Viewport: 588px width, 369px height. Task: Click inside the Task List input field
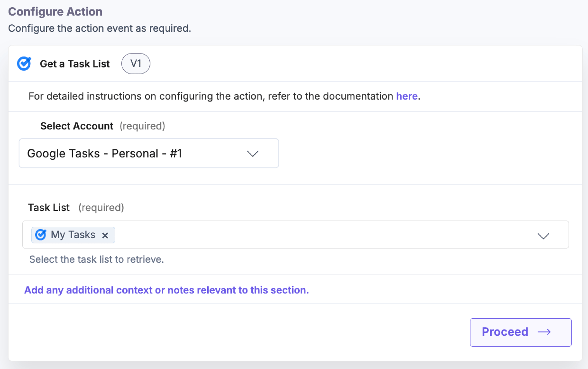[296, 235]
